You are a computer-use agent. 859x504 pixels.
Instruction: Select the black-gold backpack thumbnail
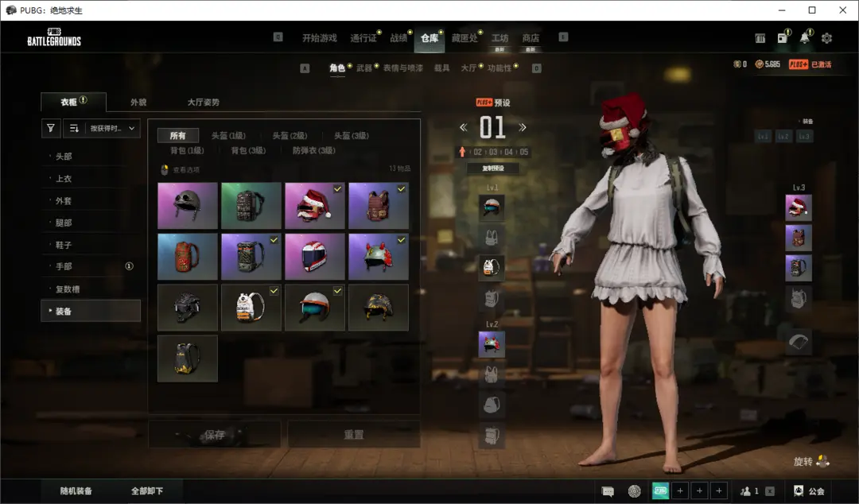pyautogui.click(x=188, y=359)
